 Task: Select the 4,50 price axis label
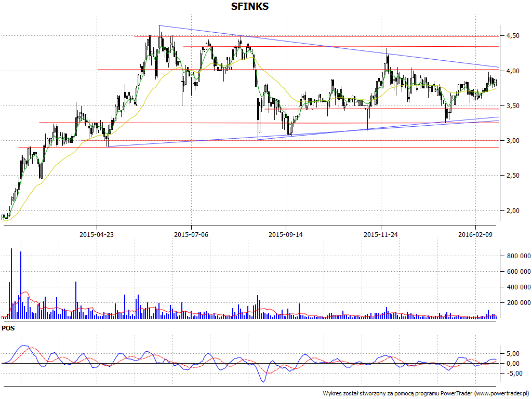(512, 36)
